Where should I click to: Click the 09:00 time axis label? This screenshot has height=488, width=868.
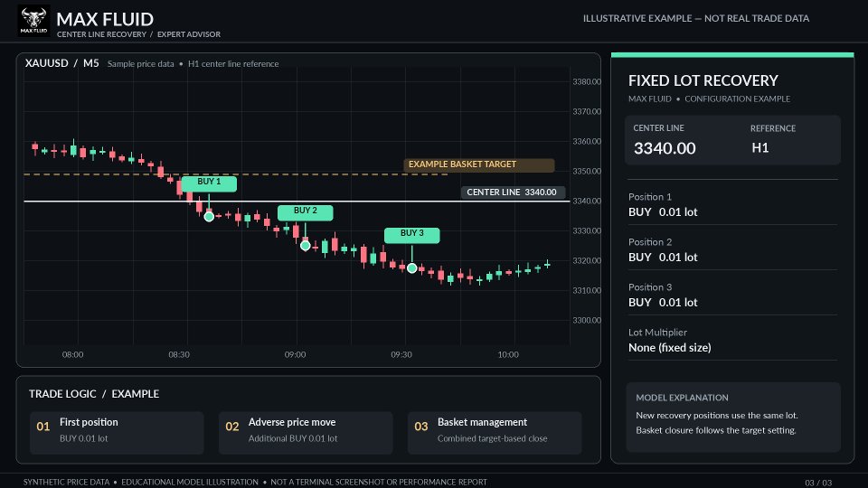pyautogui.click(x=295, y=354)
